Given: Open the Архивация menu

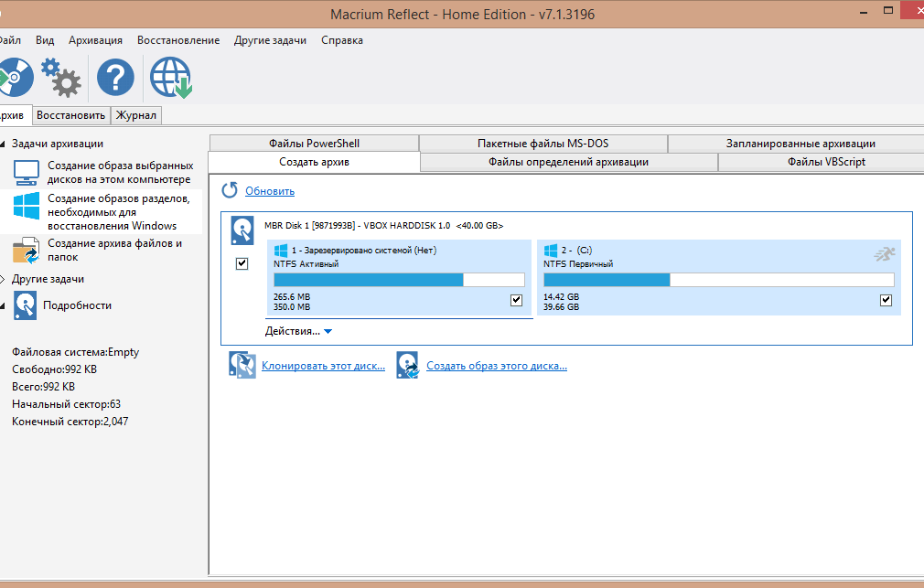Looking at the screenshot, I should coord(95,40).
